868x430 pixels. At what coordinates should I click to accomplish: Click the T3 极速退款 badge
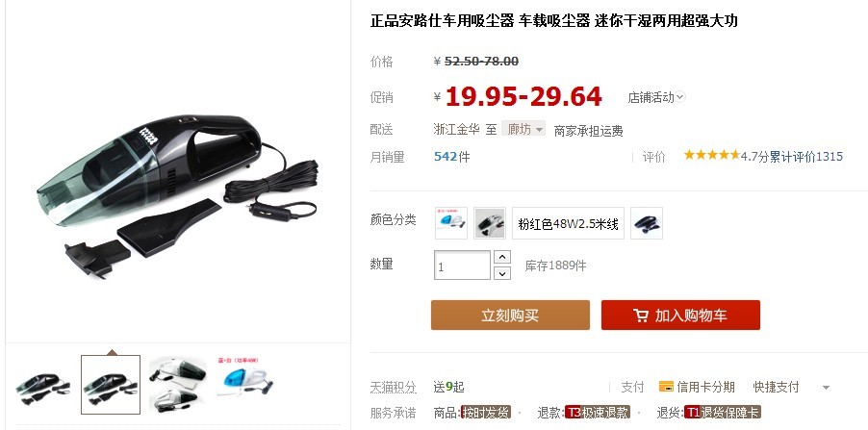pyautogui.click(x=598, y=413)
